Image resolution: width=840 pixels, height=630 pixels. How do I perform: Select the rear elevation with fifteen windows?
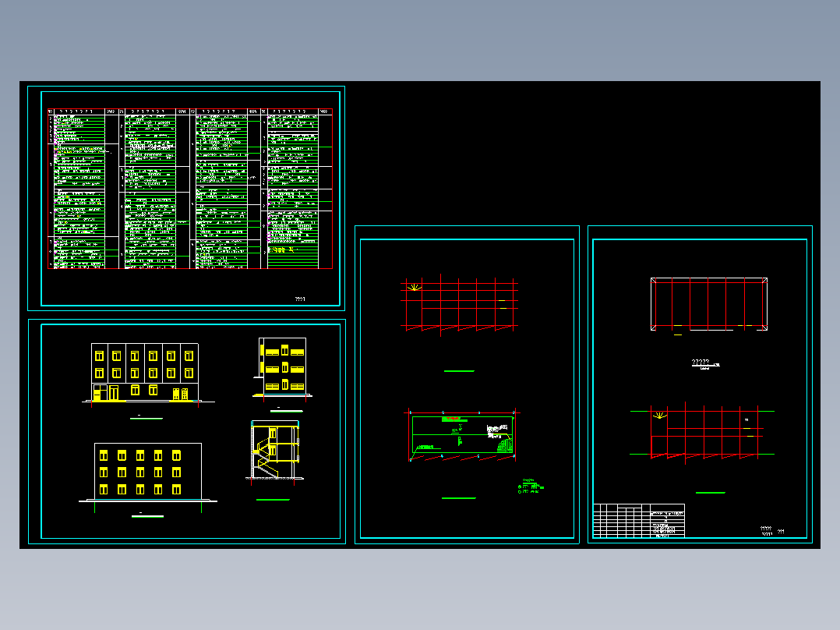click(x=148, y=476)
